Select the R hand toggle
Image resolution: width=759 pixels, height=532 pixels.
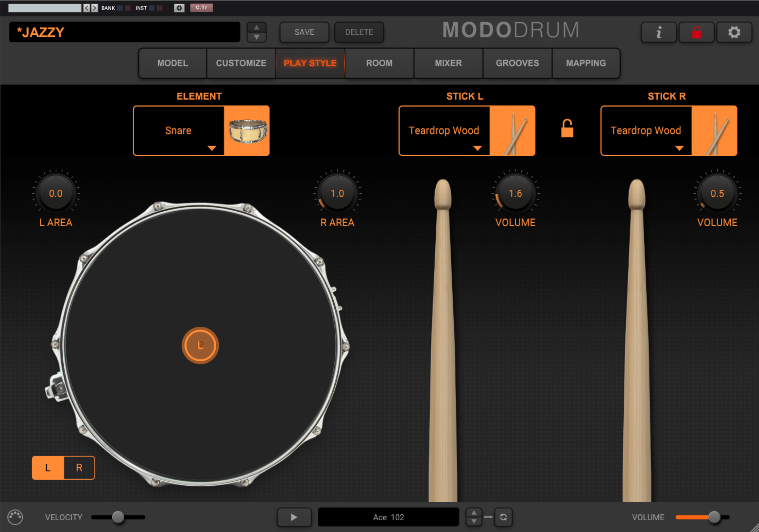click(79, 468)
